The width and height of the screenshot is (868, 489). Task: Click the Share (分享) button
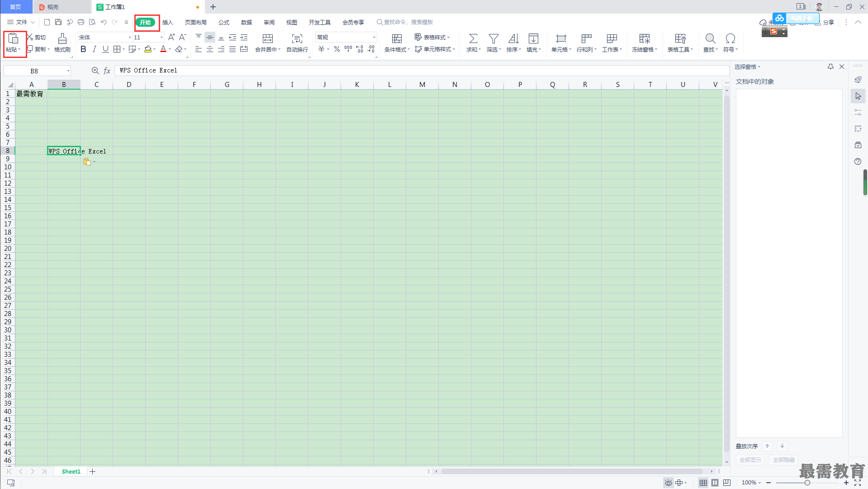825,22
